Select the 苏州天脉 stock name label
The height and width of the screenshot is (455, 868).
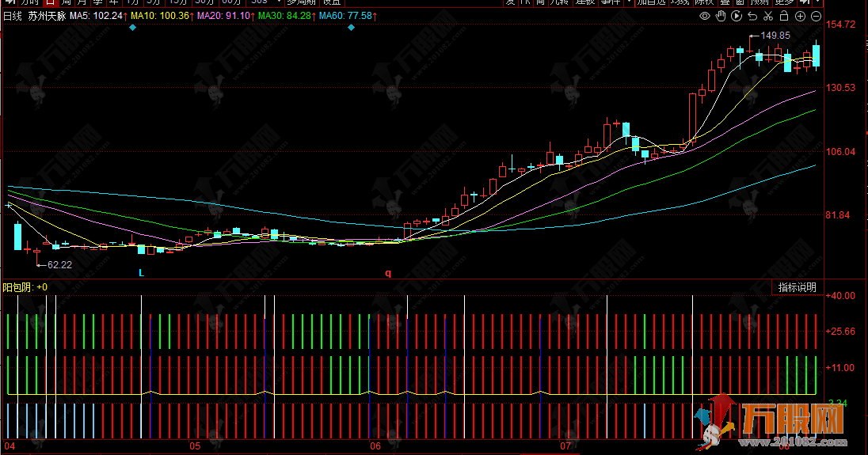coord(47,16)
